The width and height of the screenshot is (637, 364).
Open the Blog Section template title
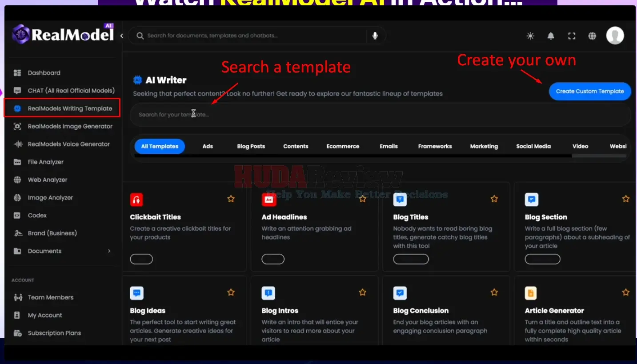546,217
